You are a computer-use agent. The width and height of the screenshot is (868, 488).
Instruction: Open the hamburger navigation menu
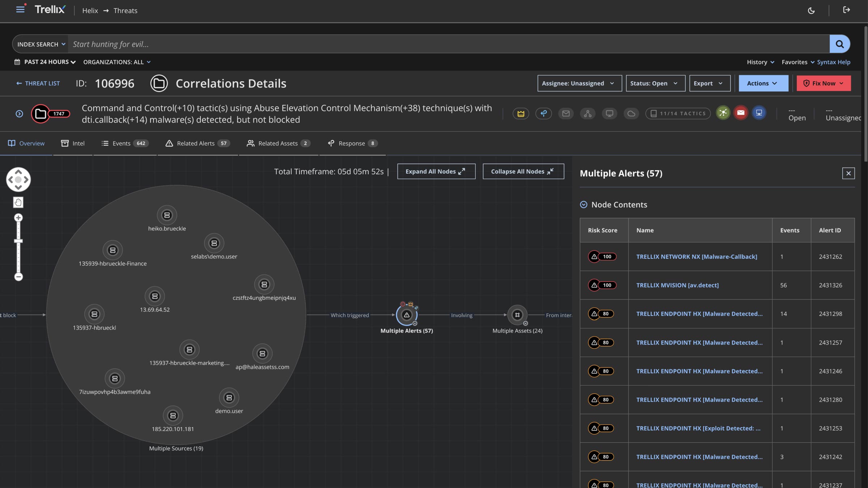click(x=20, y=9)
